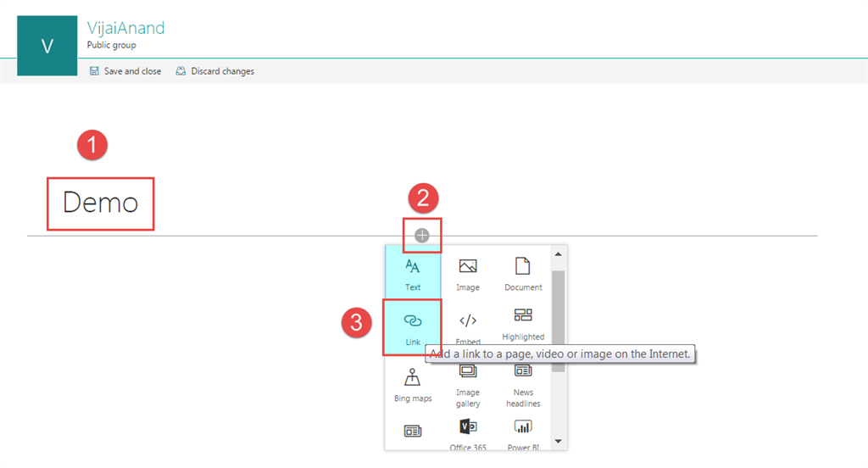The width and height of the screenshot is (868, 468).
Task: Click the web part list up arrow
Action: [558, 254]
